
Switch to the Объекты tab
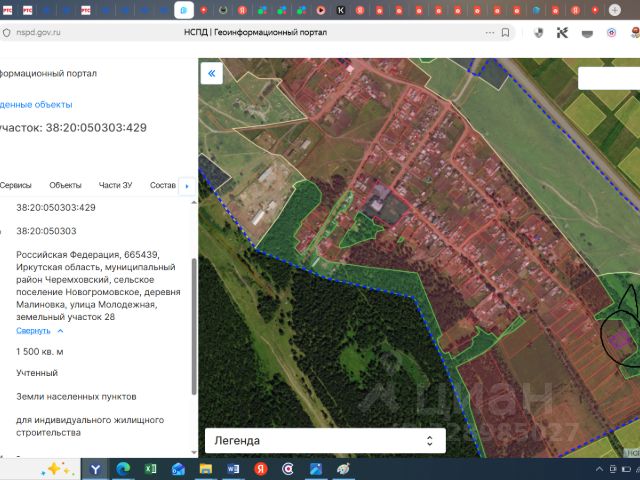point(65,185)
